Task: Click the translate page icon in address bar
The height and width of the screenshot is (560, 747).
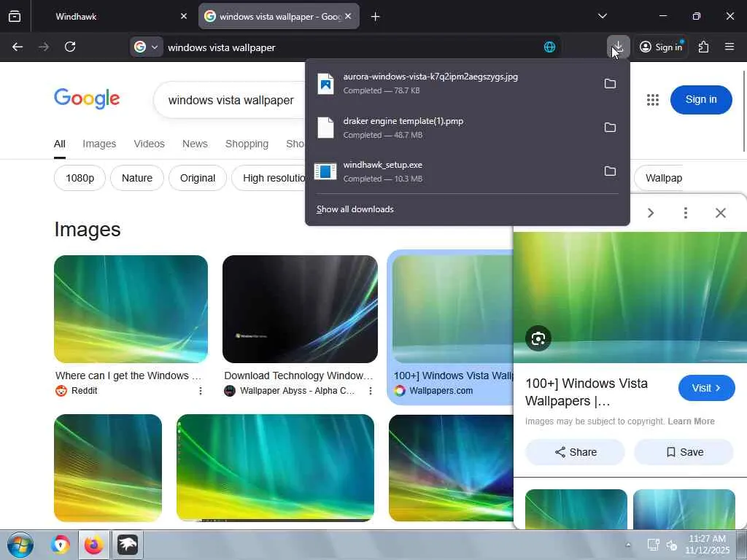Action: (549, 47)
